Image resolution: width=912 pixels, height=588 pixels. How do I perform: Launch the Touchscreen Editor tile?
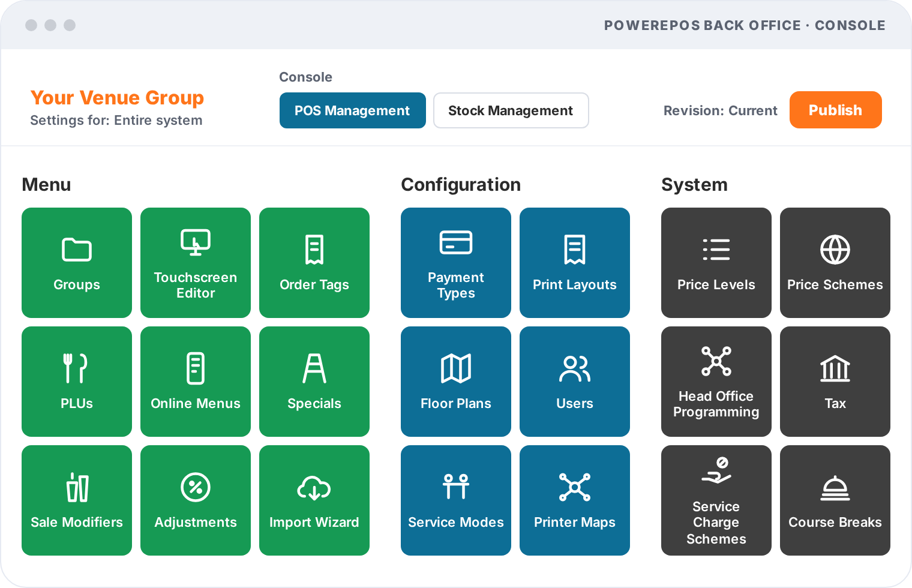pos(196,263)
